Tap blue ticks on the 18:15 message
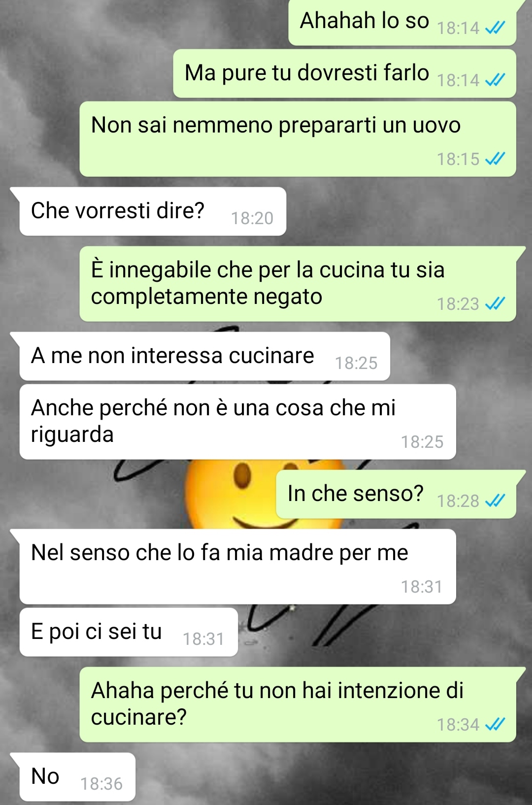 point(495,159)
